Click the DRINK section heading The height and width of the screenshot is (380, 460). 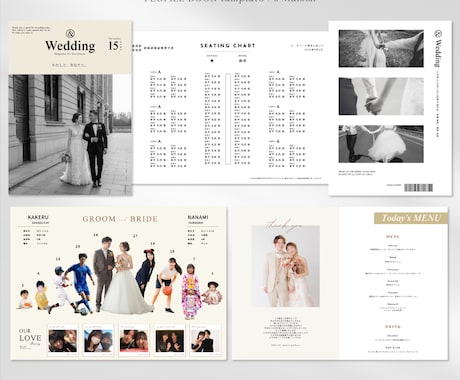pos(393,327)
